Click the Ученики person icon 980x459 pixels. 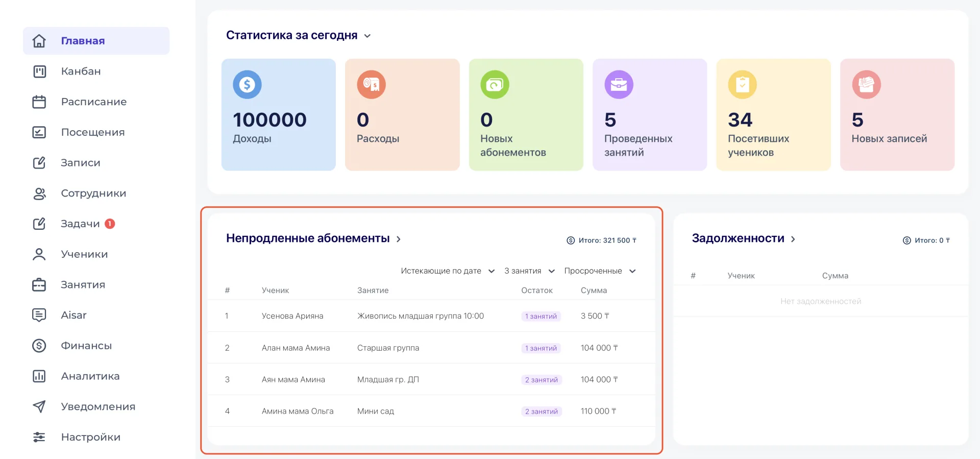[39, 254]
